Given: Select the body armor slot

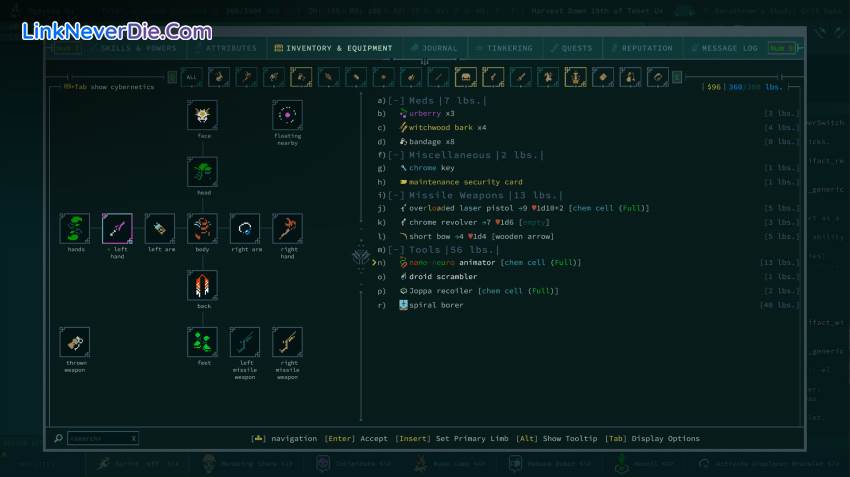Looking at the screenshot, I should (x=202, y=229).
